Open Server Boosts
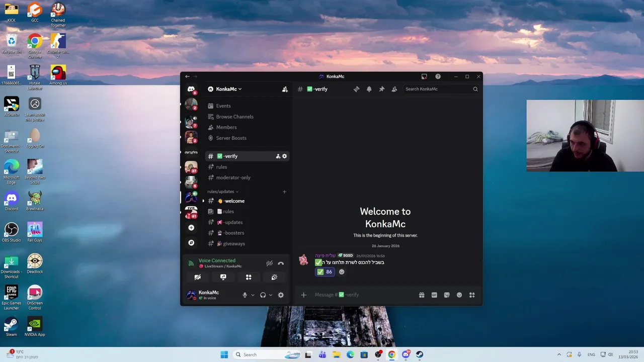Screen dimensions: 644x362 (x=247, y=138)
